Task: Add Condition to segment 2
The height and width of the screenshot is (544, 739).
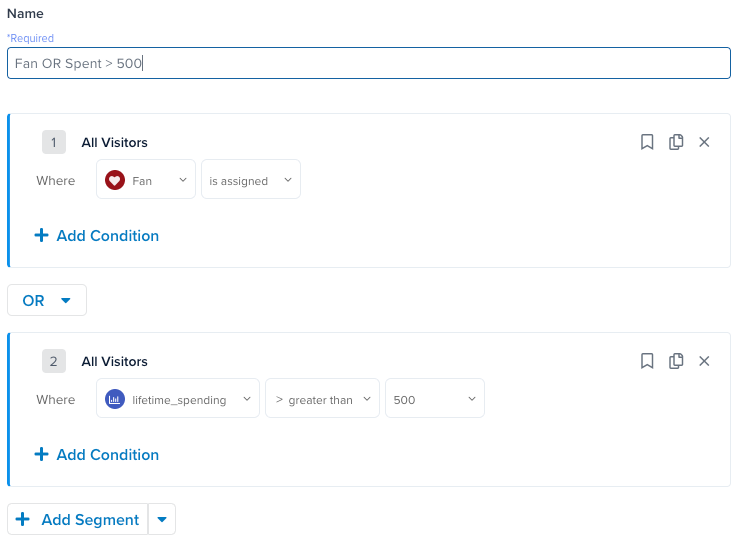Action: tap(97, 455)
